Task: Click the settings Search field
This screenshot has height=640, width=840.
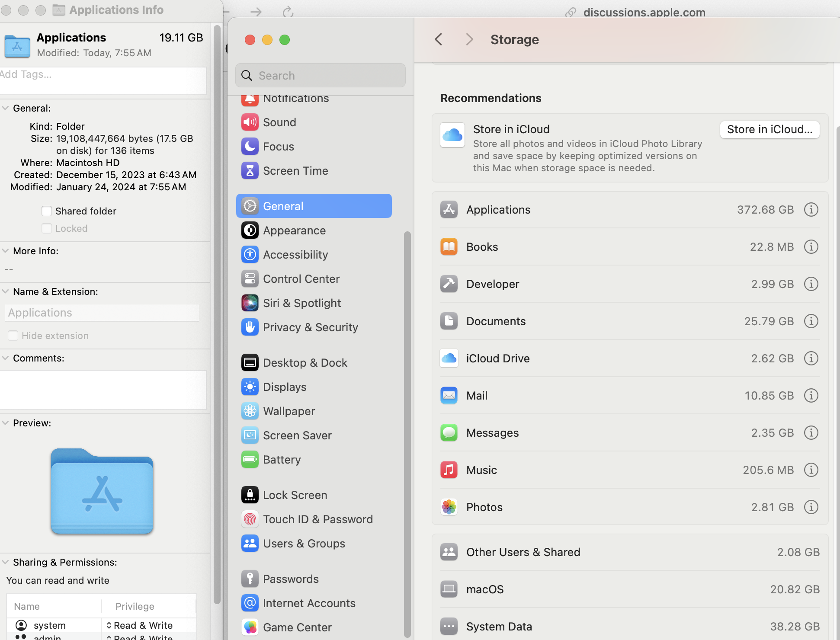Action: click(x=320, y=76)
